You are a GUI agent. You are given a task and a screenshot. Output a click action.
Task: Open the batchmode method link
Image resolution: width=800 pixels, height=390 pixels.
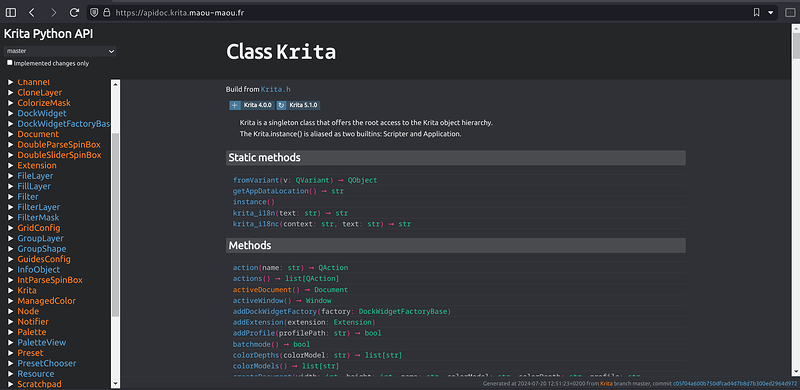252,344
